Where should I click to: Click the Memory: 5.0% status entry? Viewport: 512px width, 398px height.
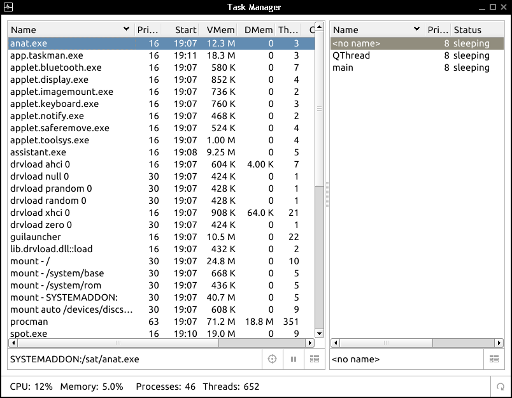(x=92, y=387)
